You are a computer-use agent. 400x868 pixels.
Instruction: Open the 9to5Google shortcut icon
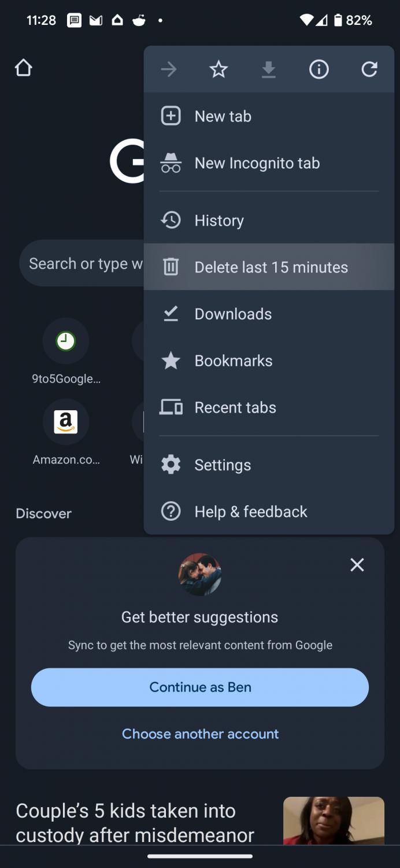click(x=66, y=341)
